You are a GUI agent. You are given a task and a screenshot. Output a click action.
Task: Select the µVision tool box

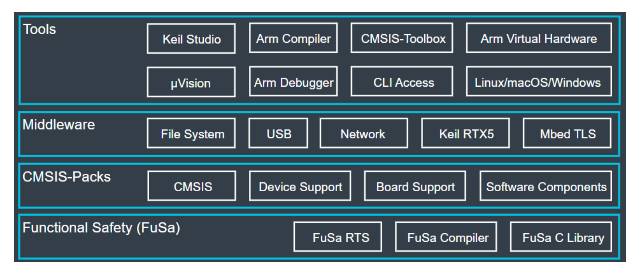191,82
